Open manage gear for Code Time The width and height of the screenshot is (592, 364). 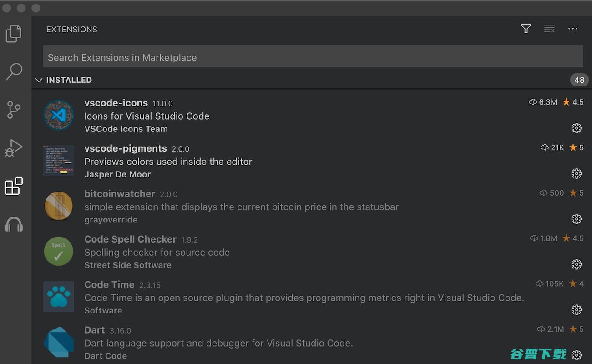[577, 310]
